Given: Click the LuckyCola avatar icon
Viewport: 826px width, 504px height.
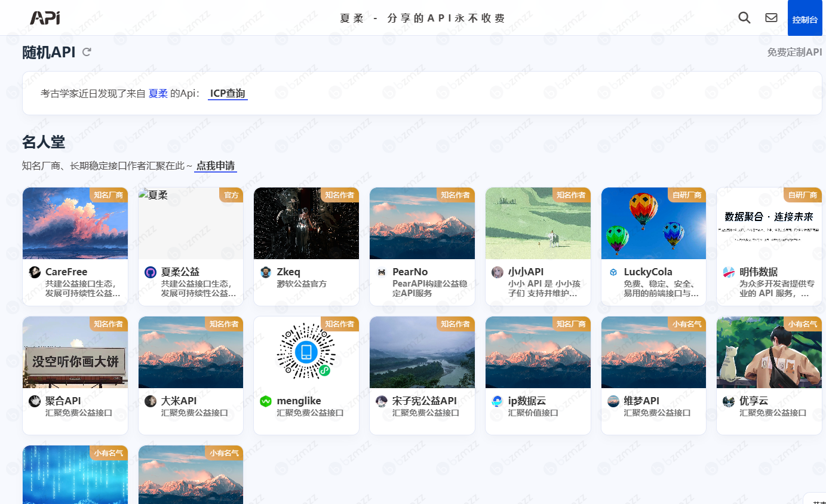Looking at the screenshot, I should click(613, 272).
